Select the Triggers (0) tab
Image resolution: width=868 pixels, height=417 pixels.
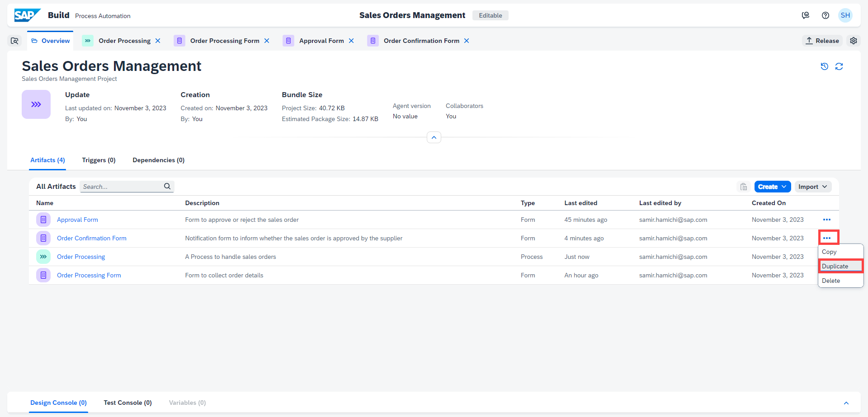99,160
